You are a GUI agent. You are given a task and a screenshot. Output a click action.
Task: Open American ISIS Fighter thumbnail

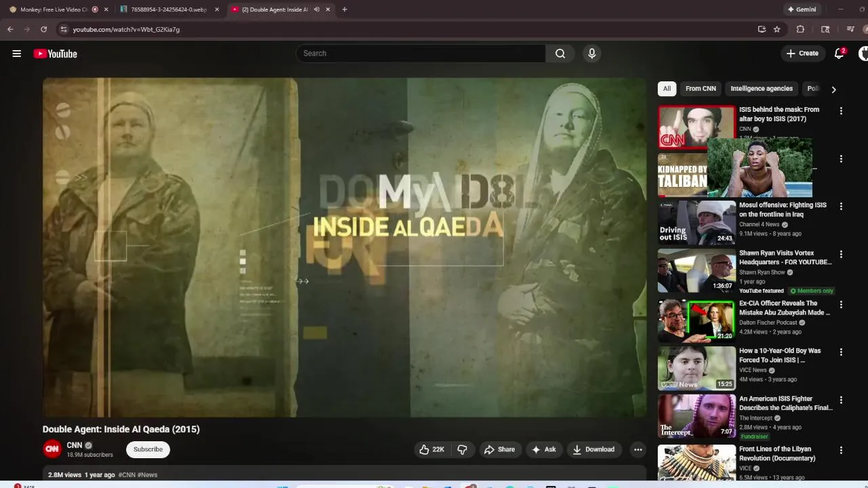point(696,416)
